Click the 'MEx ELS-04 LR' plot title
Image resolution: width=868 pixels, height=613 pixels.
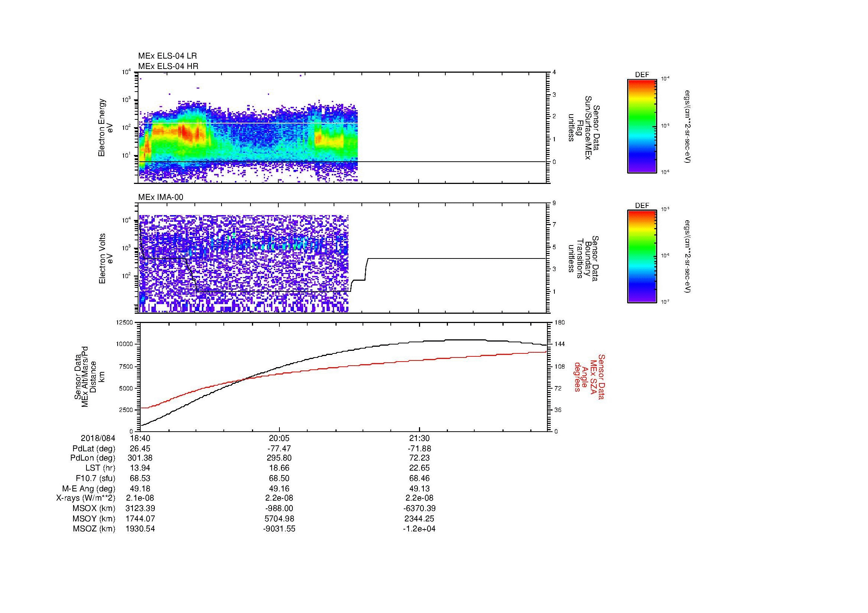point(167,56)
